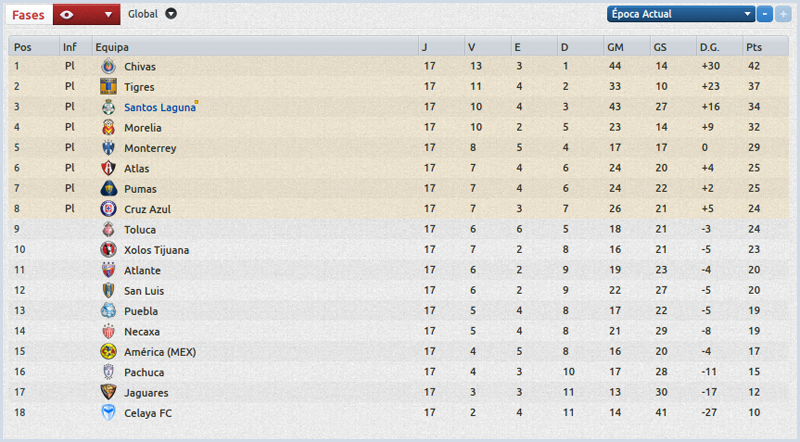Click the Pumas club crest icon

coord(109,189)
